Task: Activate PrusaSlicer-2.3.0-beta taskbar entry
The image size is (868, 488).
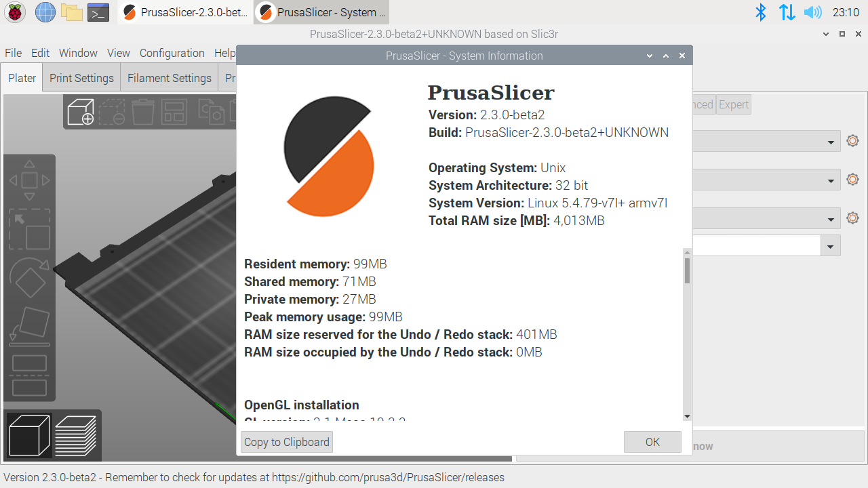Action: [186, 12]
